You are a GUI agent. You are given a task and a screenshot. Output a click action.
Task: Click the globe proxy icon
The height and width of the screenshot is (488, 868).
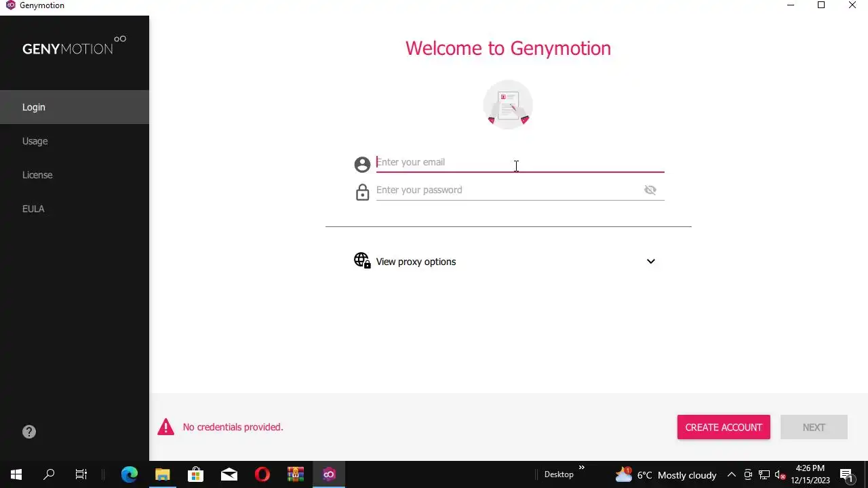click(362, 261)
